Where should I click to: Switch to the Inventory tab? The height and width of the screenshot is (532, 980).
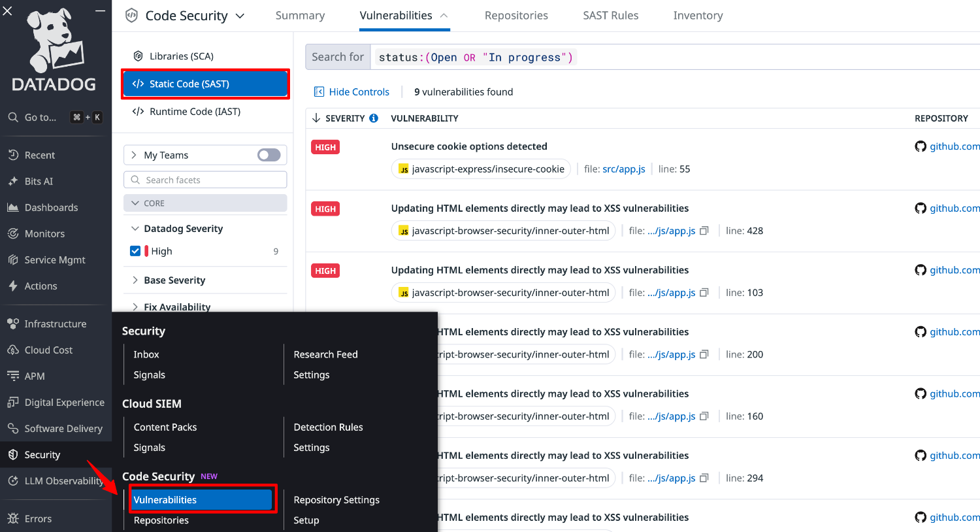point(698,16)
